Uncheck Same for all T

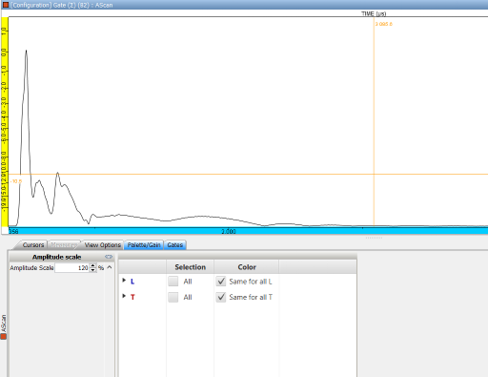pyautogui.click(x=221, y=297)
